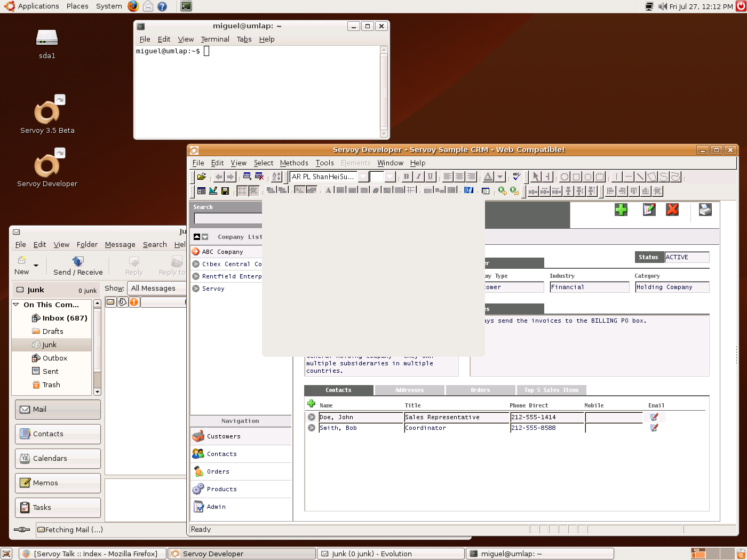Click the red X delete icon

click(672, 210)
